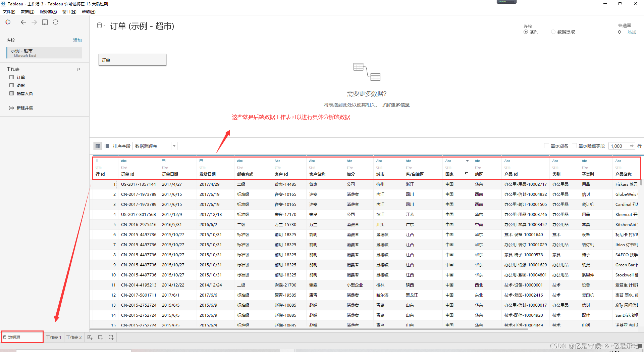644x352 pixels.
Task: Open the Tableau start page icon
Action: point(8,22)
